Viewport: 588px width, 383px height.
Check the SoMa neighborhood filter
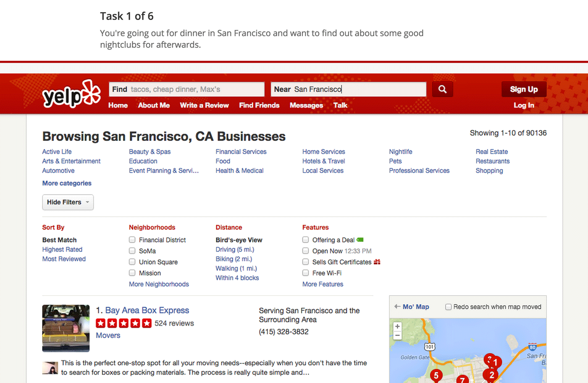[132, 251]
